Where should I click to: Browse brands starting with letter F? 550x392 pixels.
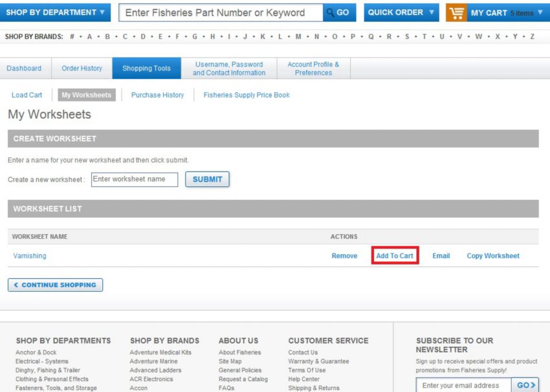[177, 36]
